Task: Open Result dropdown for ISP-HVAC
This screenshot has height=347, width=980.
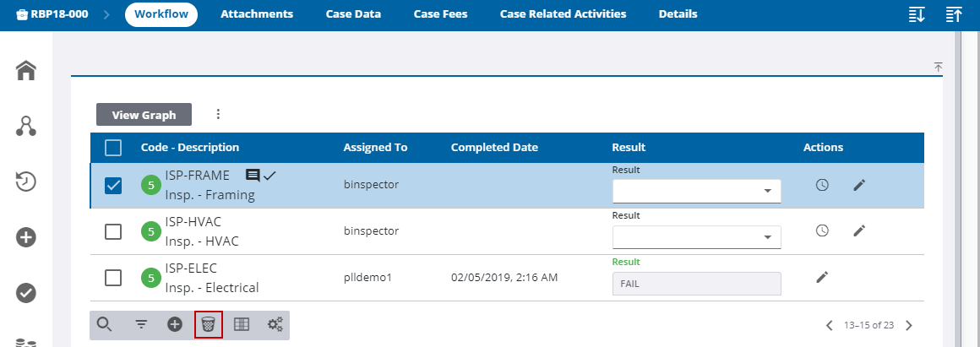Action: (x=696, y=237)
